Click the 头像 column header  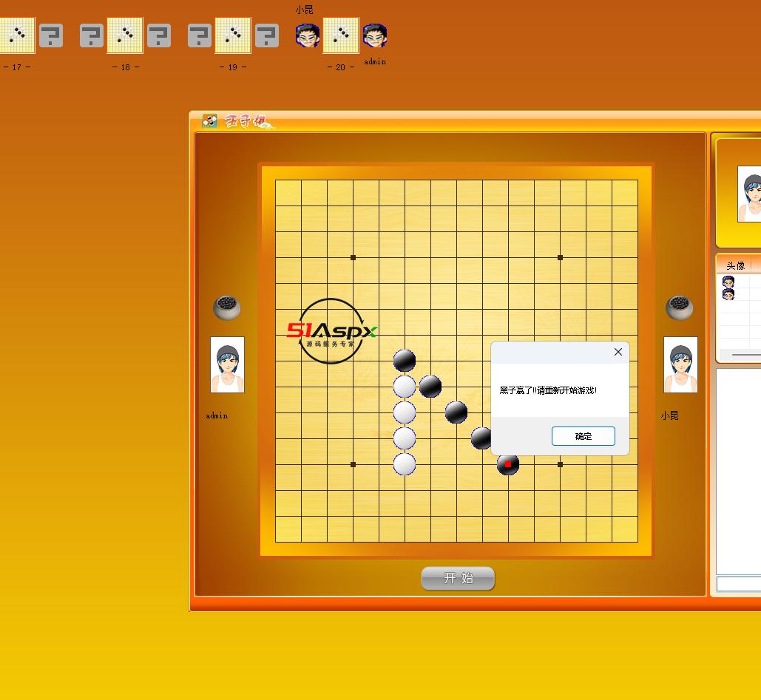click(735, 265)
